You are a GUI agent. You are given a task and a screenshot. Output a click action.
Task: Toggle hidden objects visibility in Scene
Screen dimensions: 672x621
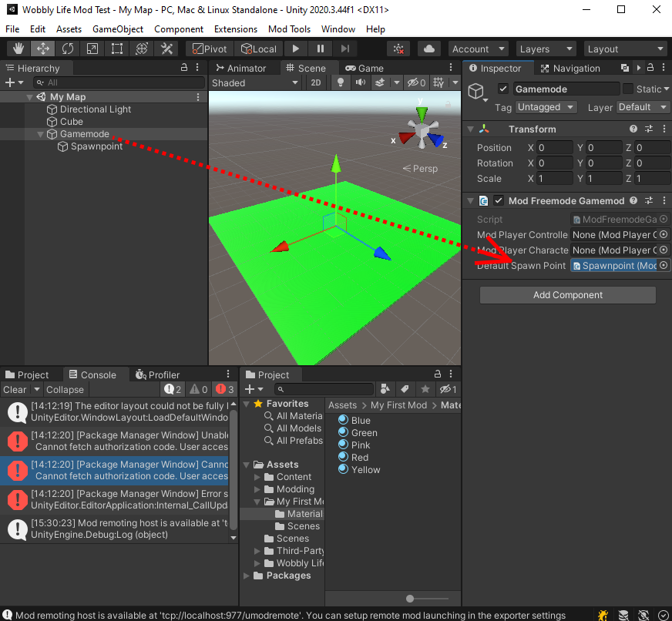click(x=417, y=82)
